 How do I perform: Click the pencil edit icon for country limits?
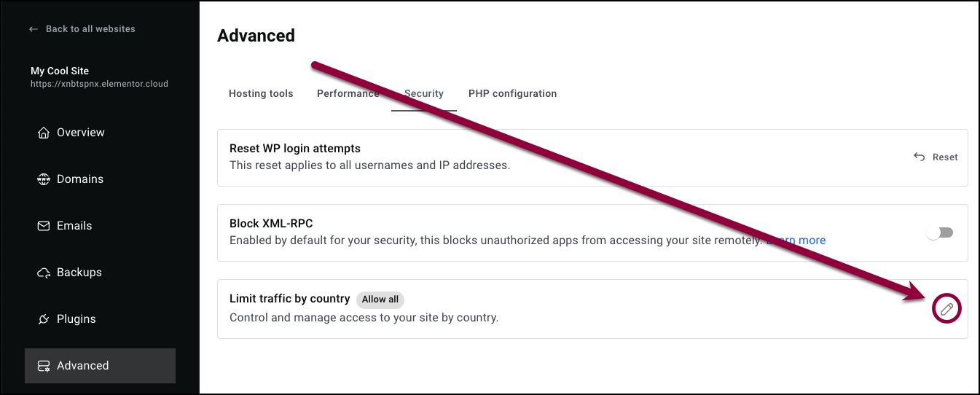[x=946, y=309]
